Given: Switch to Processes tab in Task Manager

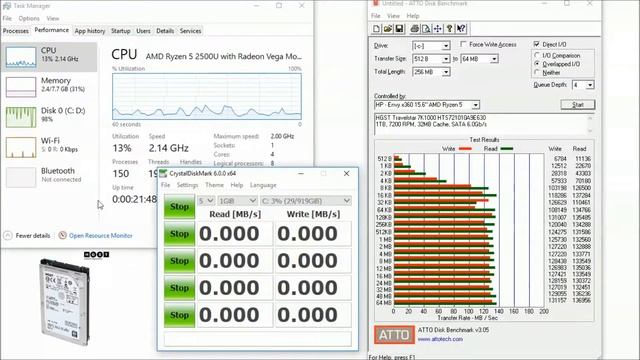Looking at the screenshot, I should tap(16, 31).
